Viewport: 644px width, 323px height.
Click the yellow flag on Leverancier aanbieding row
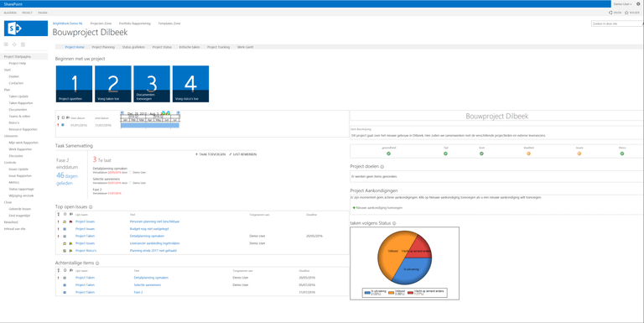71,243
